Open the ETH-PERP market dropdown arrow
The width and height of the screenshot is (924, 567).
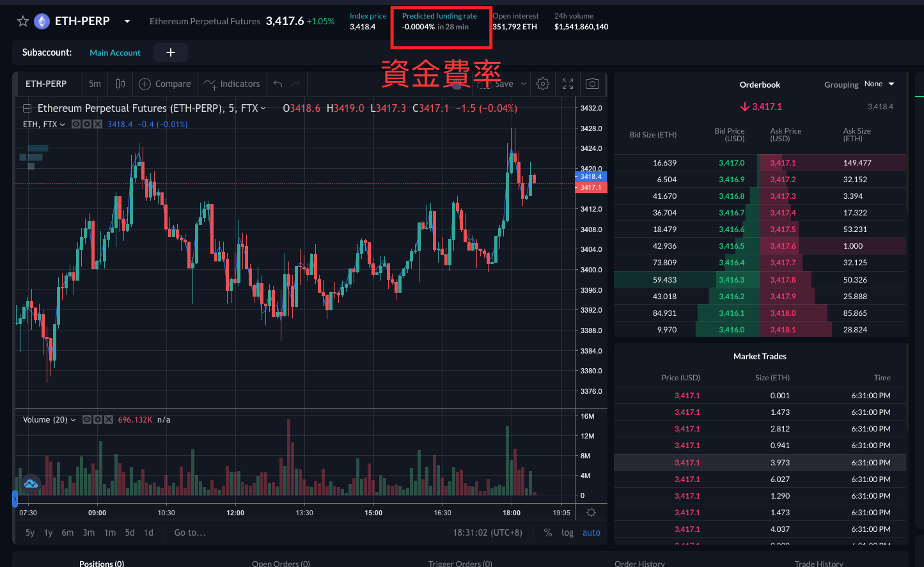pos(127,21)
